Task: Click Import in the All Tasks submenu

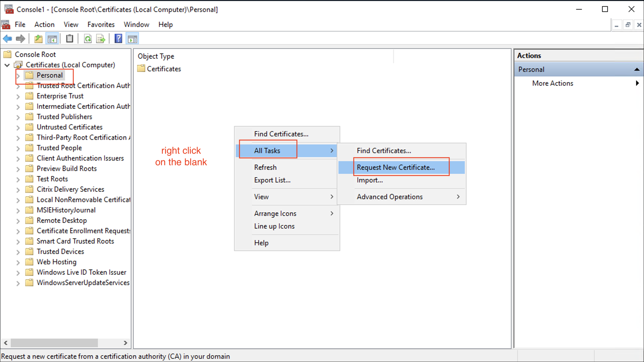Action: click(x=370, y=180)
